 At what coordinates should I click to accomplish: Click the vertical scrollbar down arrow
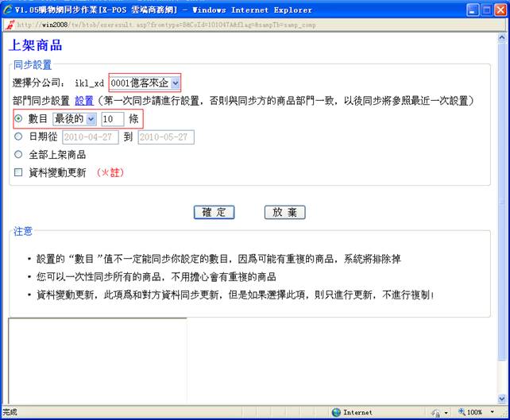503,399
